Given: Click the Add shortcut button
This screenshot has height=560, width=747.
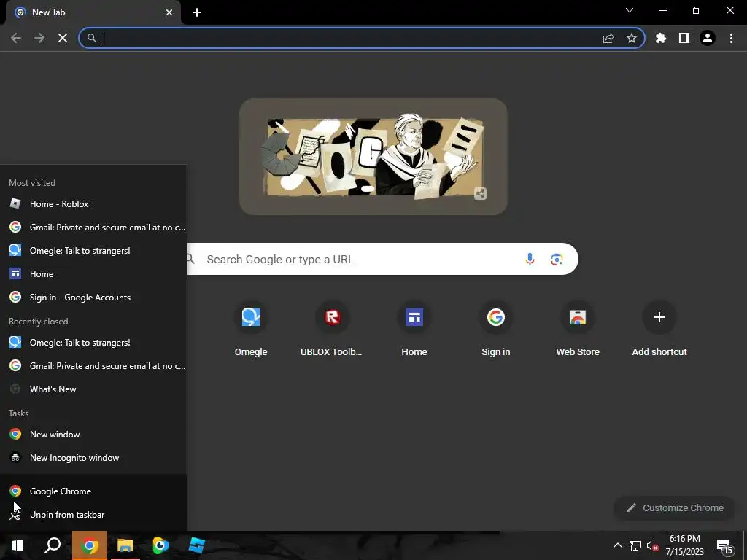Looking at the screenshot, I should pyautogui.click(x=659, y=329).
